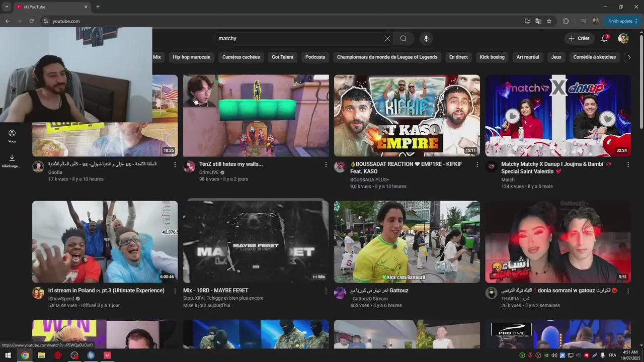644x362 pixels.
Task: Click the YouTube search magnifier button
Action: (x=404, y=39)
